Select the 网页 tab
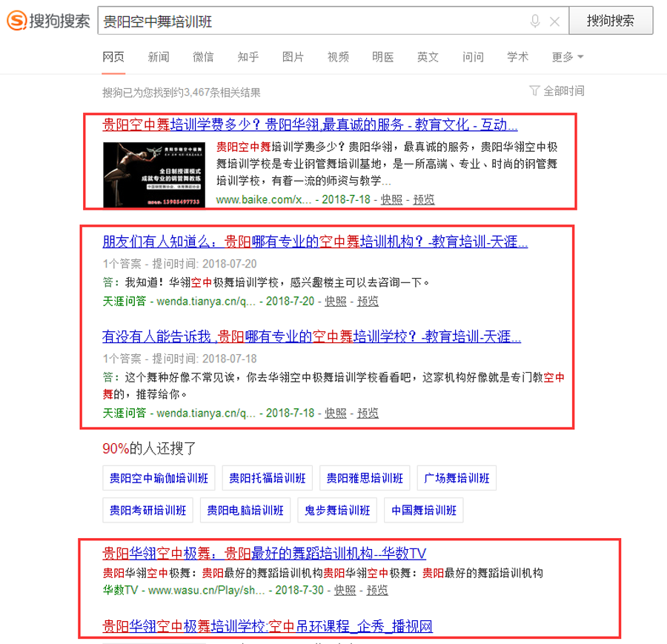 tap(113, 56)
